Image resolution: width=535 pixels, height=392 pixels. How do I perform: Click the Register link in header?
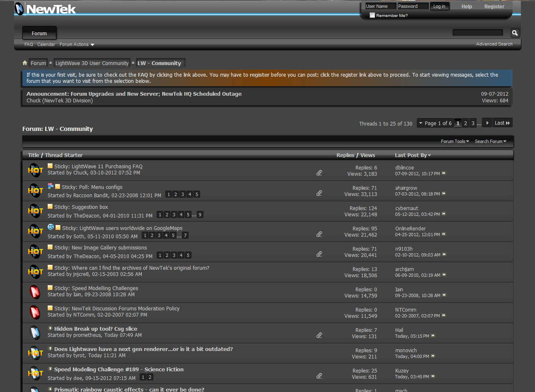(x=494, y=7)
